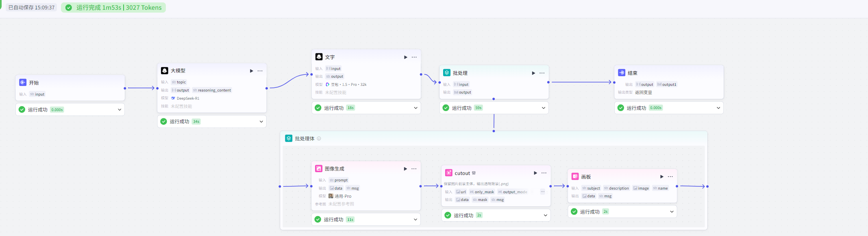Open the 批处理 node more options menu
Screen dimensions: 868x236
[x=542, y=73]
